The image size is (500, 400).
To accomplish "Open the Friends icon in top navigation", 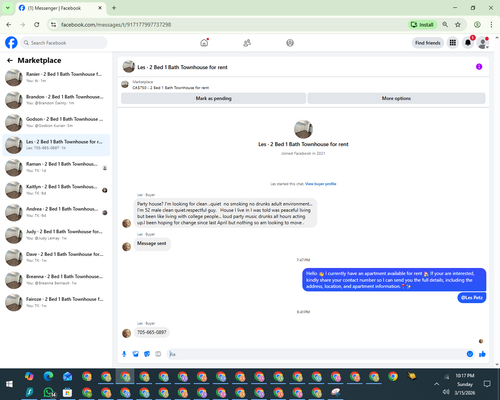I will click(x=247, y=43).
